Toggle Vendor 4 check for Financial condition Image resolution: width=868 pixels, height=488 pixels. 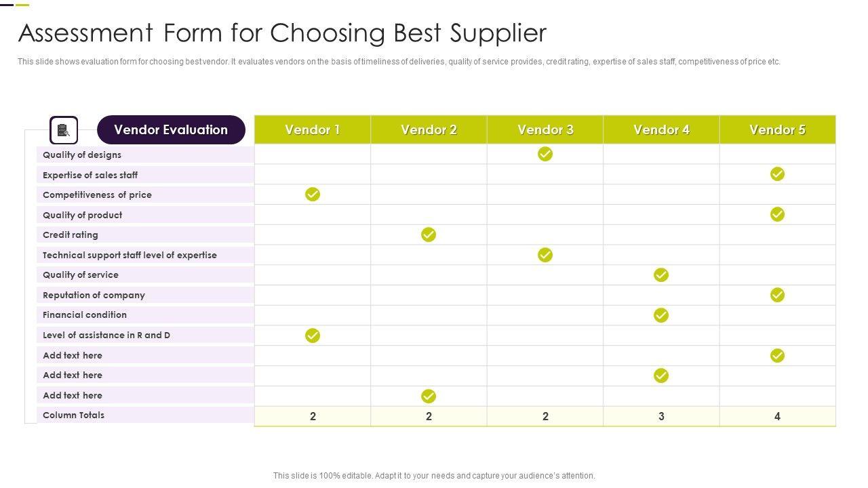click(x=661, y=315)
